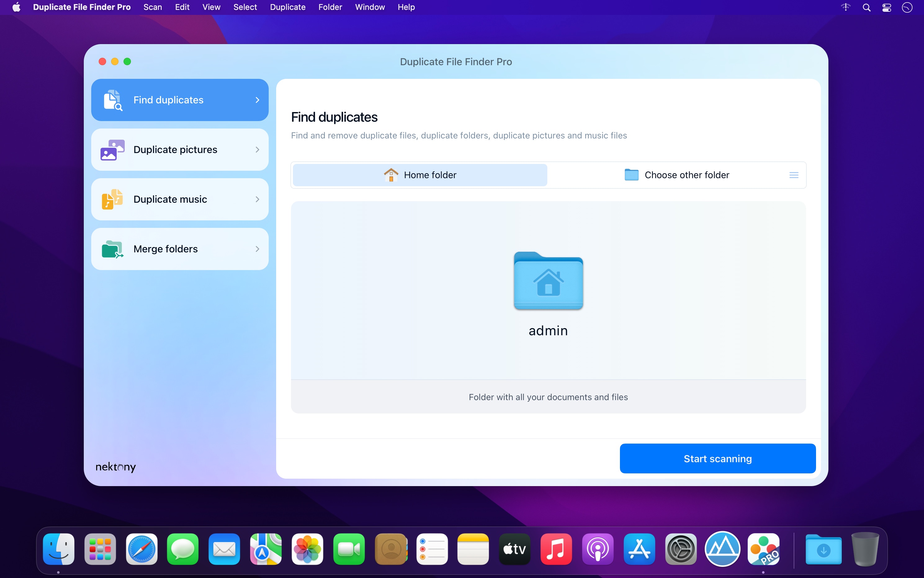This screenshot has width=924, height=578.
Task: Click the 'Find duplicates' main heading
Action: [x=334, y=117]
